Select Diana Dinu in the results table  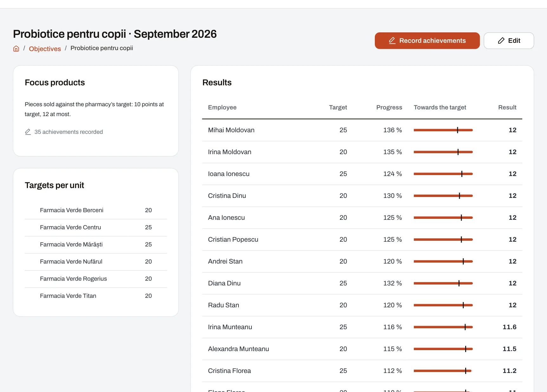point(224,283)
